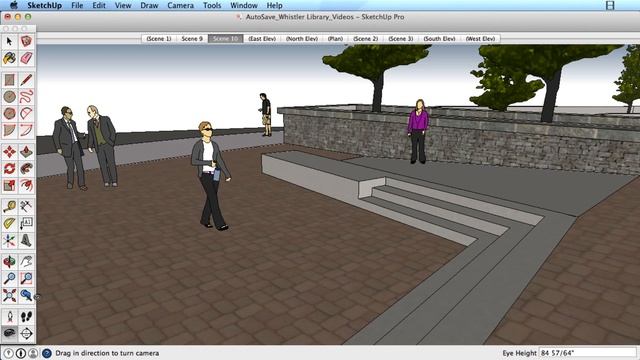Click Zoom Extents tool
The height and width of the screenshot is (360, 640).
(x=9, y=295)
